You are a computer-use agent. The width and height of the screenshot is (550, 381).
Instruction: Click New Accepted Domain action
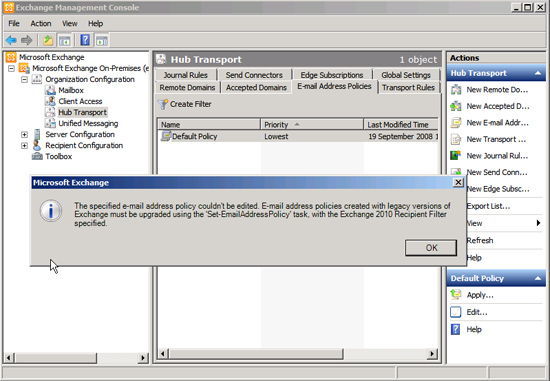(x=498, y=106)
